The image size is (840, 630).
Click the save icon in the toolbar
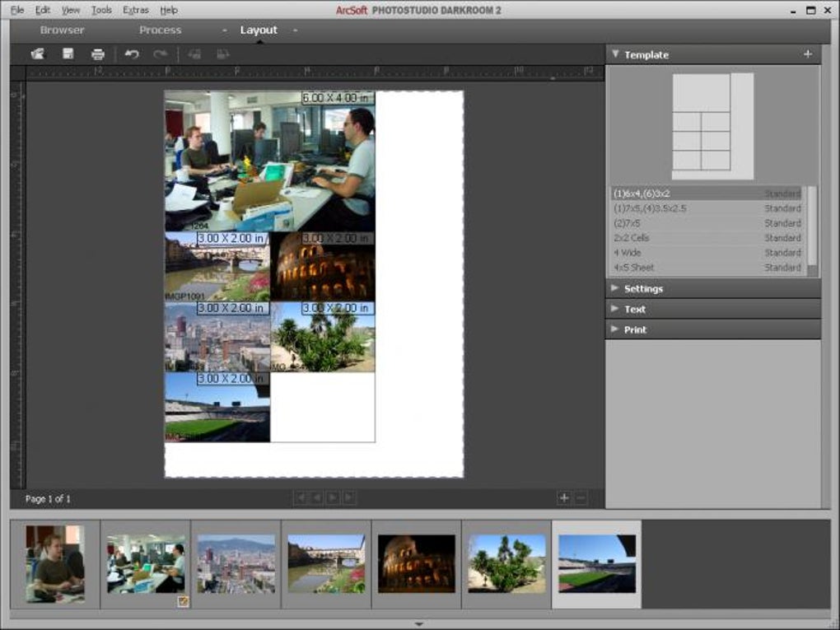click(68, 54)
